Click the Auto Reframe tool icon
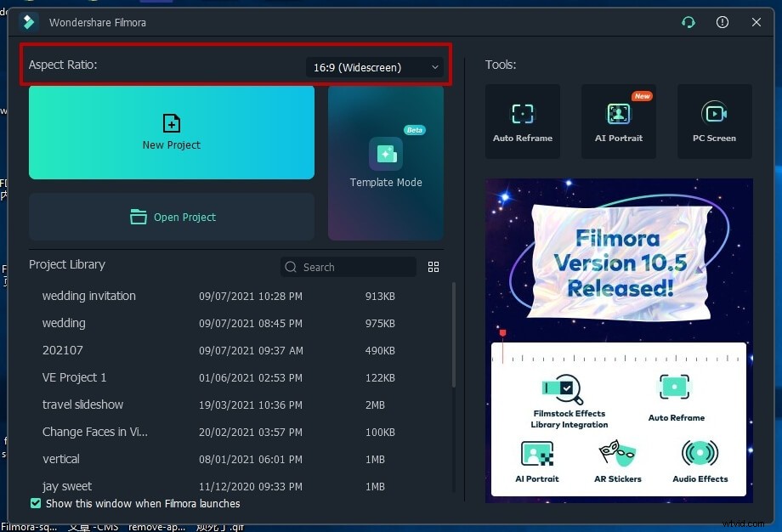 (522, 121)
